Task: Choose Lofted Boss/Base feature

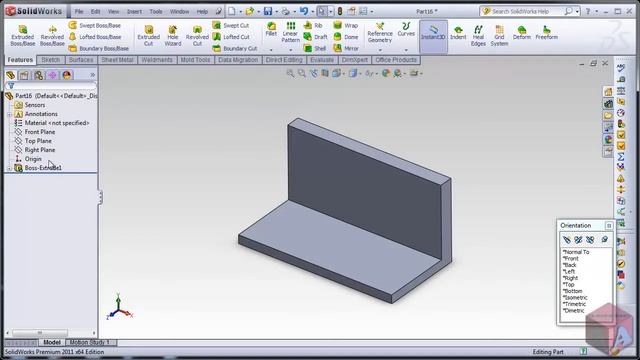Action: click(95, 37)
